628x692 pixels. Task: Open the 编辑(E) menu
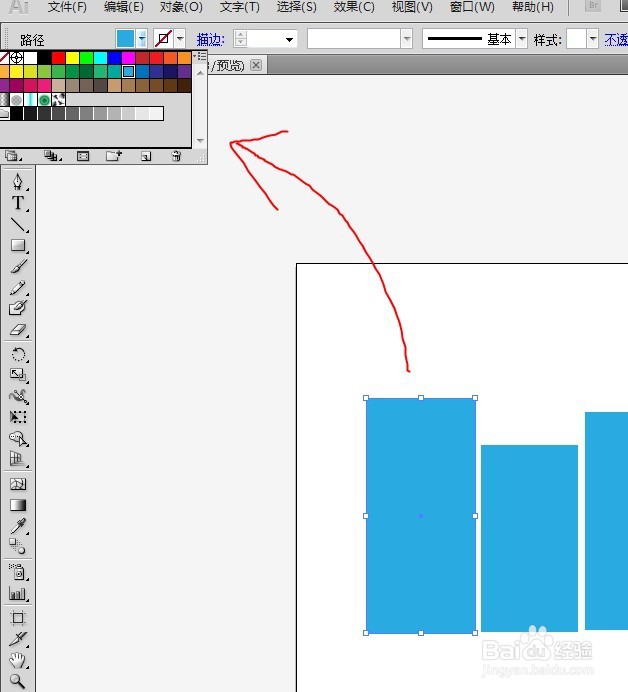124,7
